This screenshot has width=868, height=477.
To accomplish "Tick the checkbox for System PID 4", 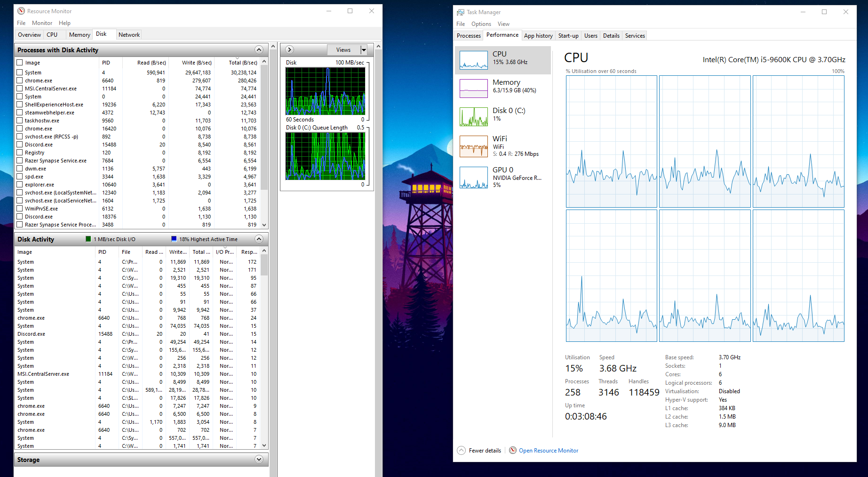I will pos(20,73).
